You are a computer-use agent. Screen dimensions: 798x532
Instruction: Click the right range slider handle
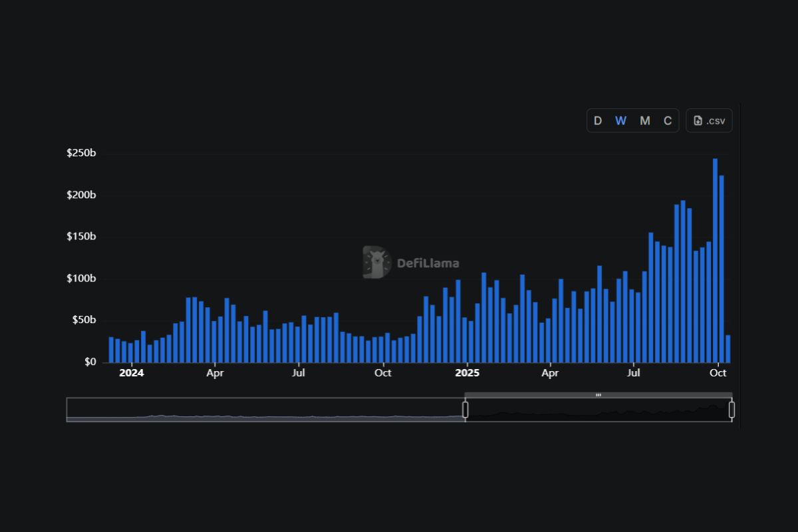click(x=731, y=410)
